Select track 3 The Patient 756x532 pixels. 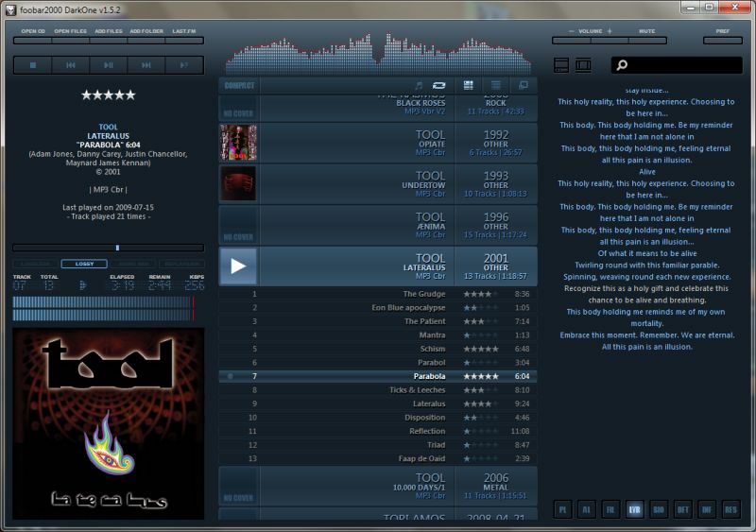click(x=378, y=321)
